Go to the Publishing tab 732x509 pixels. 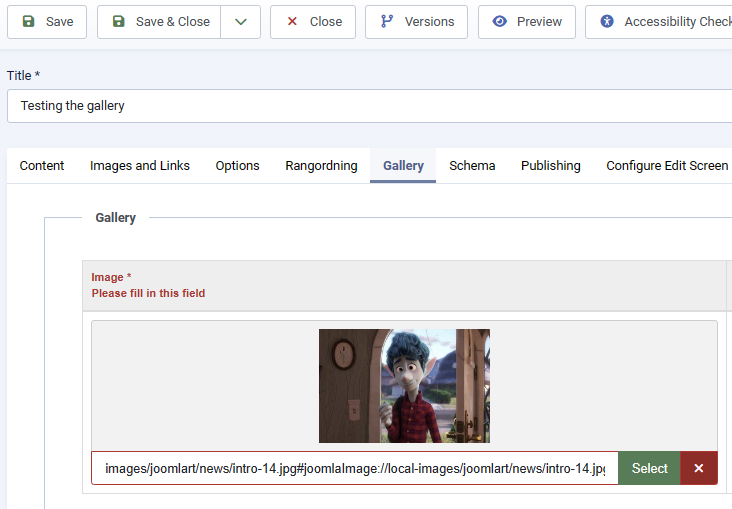click(x=550, y=166)
